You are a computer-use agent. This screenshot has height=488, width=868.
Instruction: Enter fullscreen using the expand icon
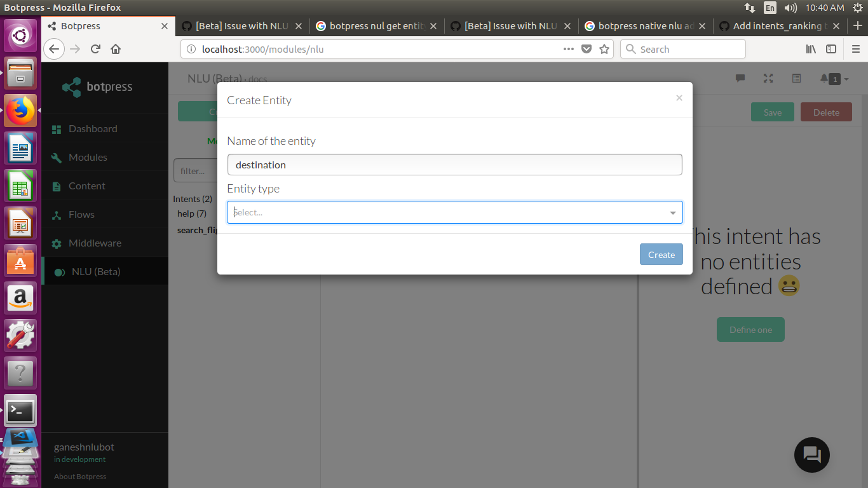[768, 79]
